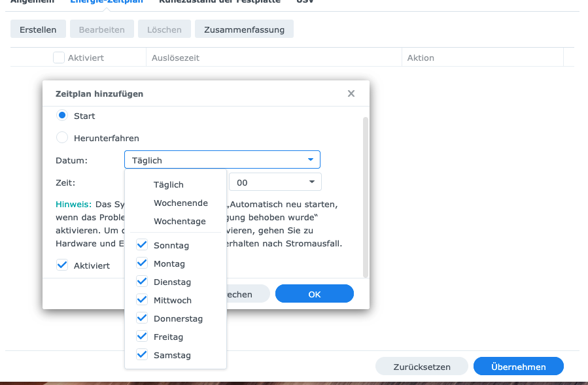The image size is (588, 385).
Task: Toggle the Aktiviert header checkbox in the table
Action: (x=58, y=58)
